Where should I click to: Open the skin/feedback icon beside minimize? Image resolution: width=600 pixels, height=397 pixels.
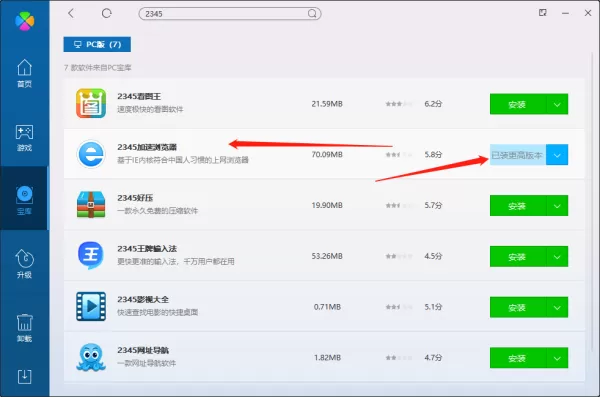pyautogui.click(x=543, y=13)
